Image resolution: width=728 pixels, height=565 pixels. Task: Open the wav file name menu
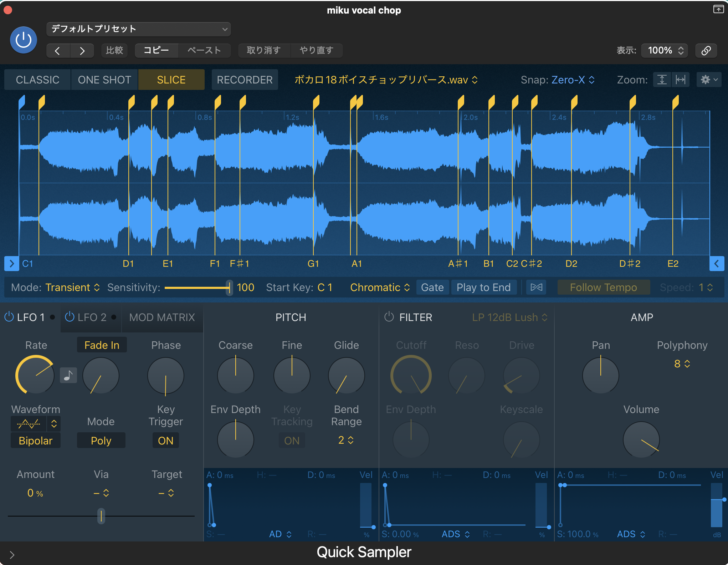tap(386, 80)
